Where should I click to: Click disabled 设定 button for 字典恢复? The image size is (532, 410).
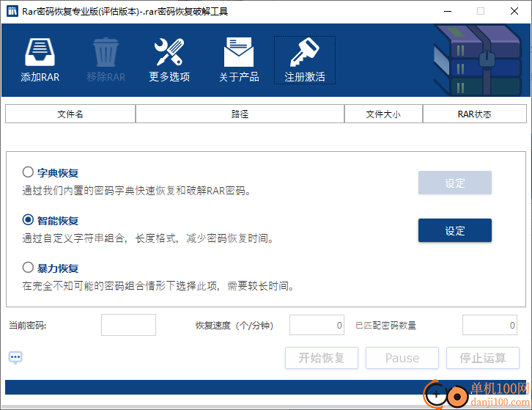pos(454,183)
